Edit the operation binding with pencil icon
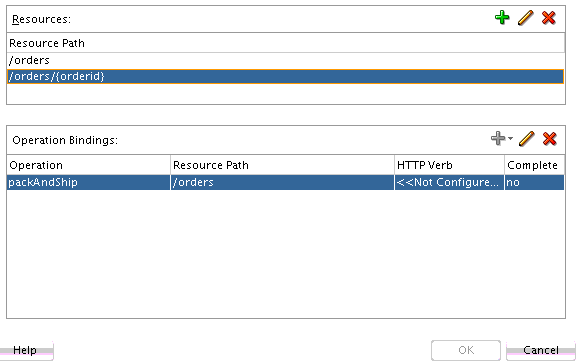 526,139
